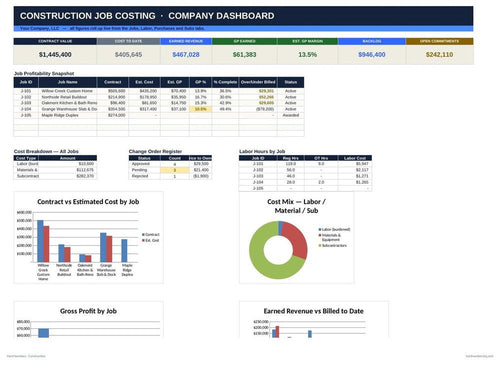This screenshot has height=365, width=500.
Task: Click the ($79,200) under billed value
Action: [265, 109]
